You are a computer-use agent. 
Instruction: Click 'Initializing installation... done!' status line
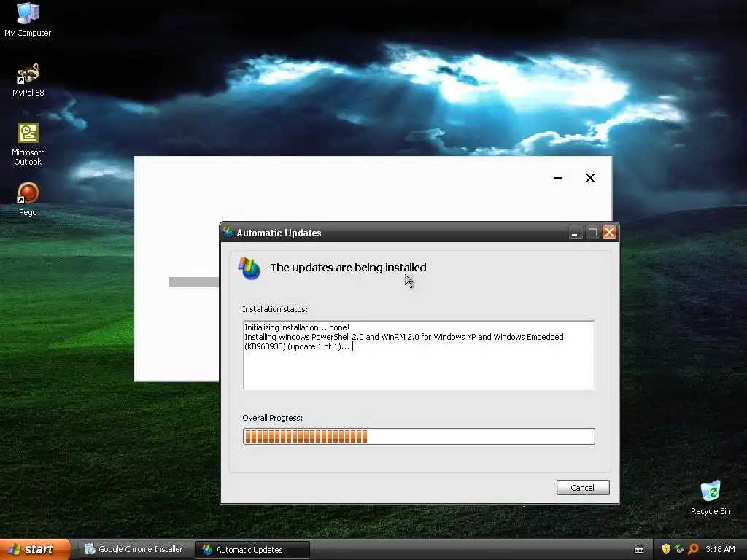click(297, 327)
